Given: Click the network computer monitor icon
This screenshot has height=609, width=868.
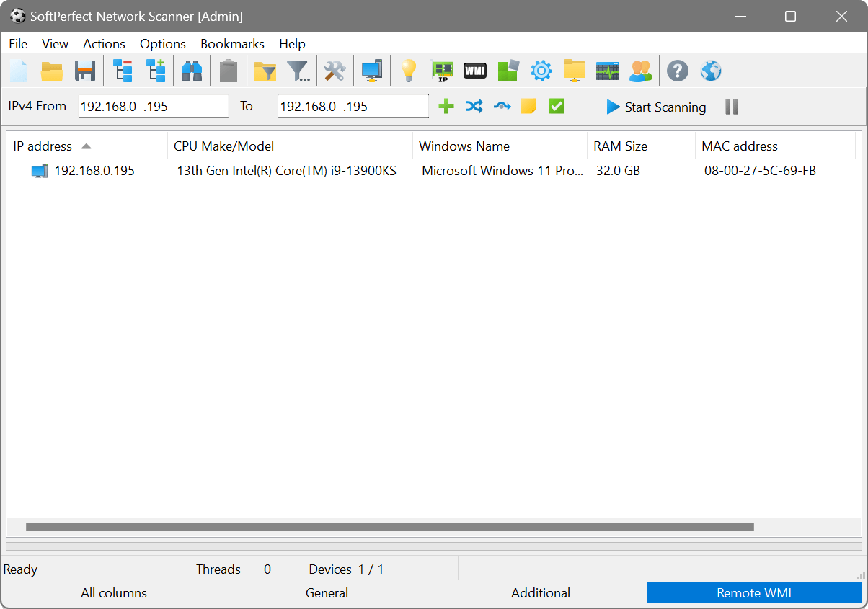Looking at the screenshot, I should 372,71.
